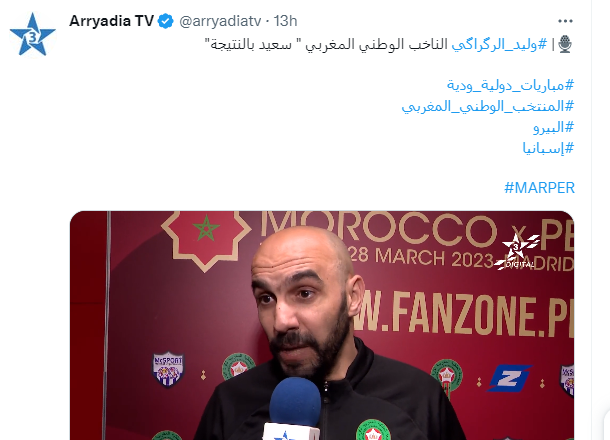This screenshot has width=610, height=440.
Task: Click the blue Z sponsor logo in video
Action: 509,377
